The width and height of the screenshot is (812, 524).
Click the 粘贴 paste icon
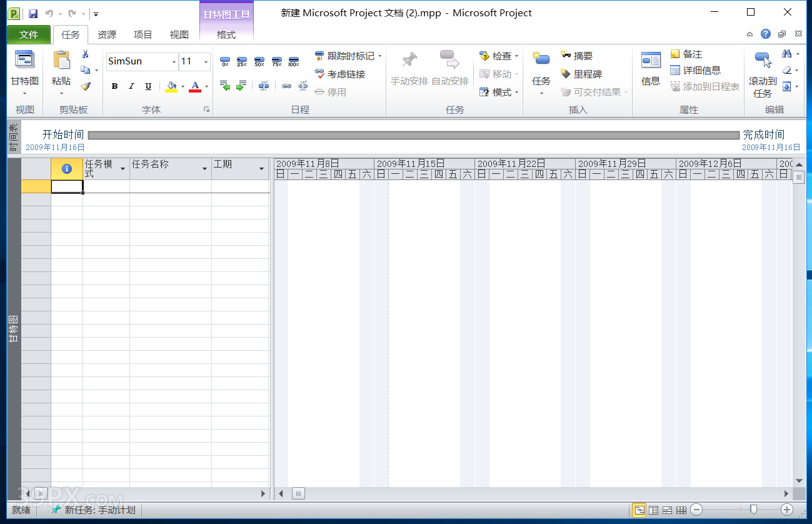(x=61, y=61)
